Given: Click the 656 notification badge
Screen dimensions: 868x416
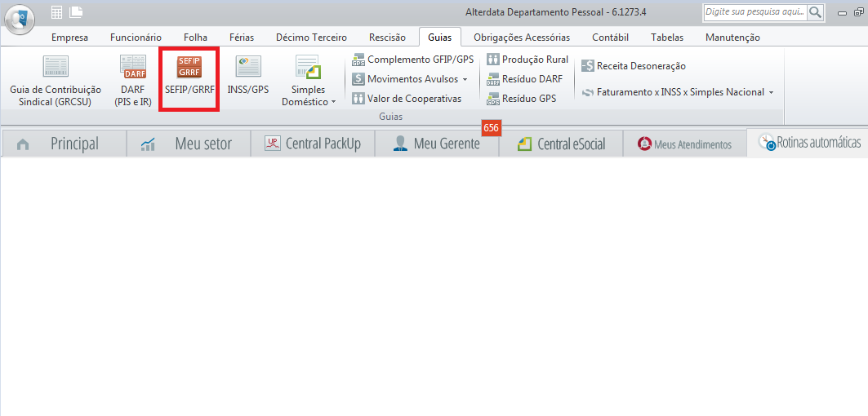Looking at the screenshot, I should [x=491, y=128].
